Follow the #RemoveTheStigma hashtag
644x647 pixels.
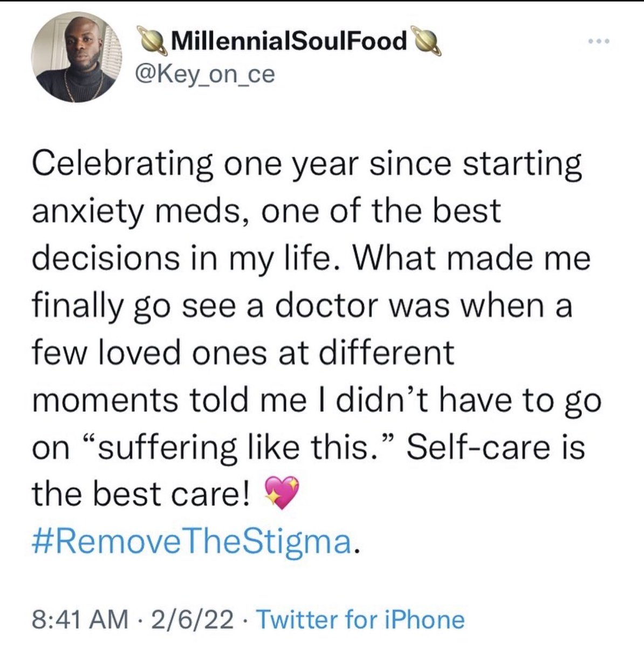click(192, 542)
